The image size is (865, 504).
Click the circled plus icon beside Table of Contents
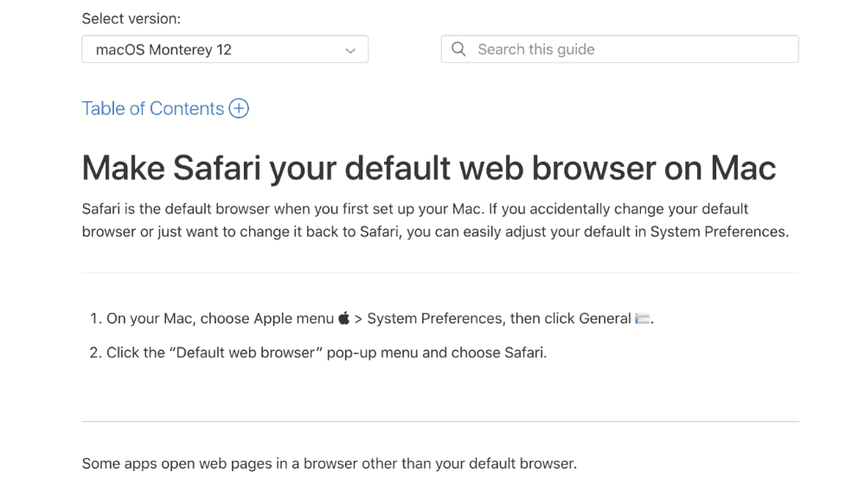click(239, 108)
